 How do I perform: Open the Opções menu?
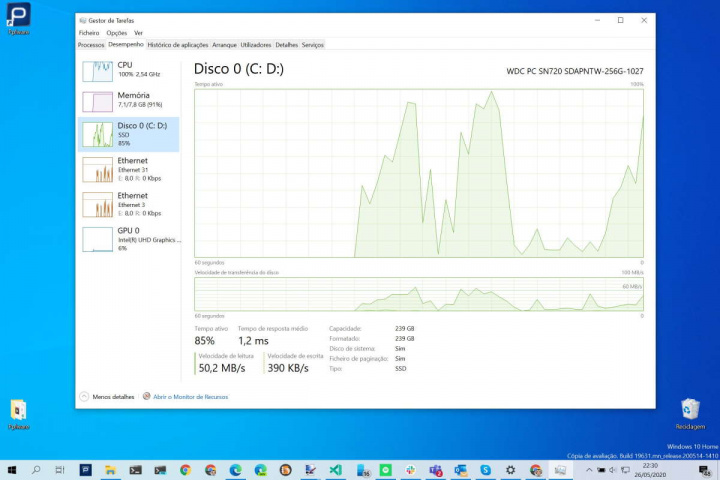click(x=116, y=33)
